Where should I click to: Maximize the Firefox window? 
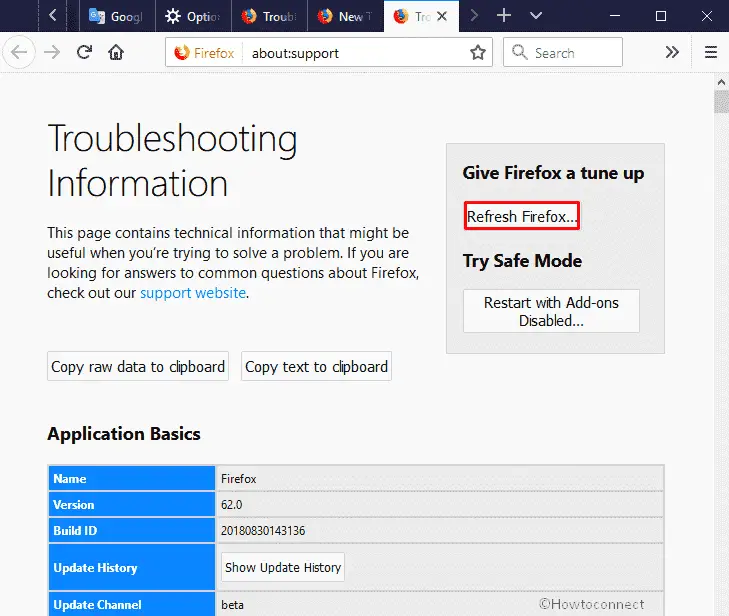[x=660, y=16]
